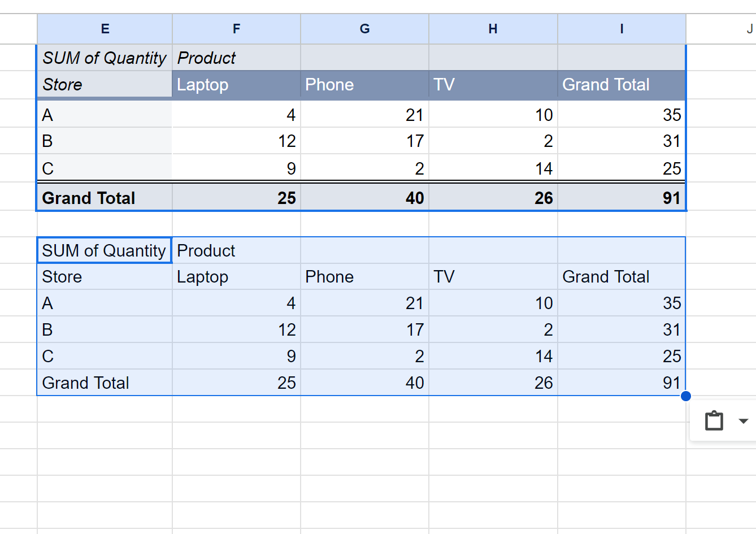
Task: Click the blue selection fill handle
Action: (x=686, y=396)
